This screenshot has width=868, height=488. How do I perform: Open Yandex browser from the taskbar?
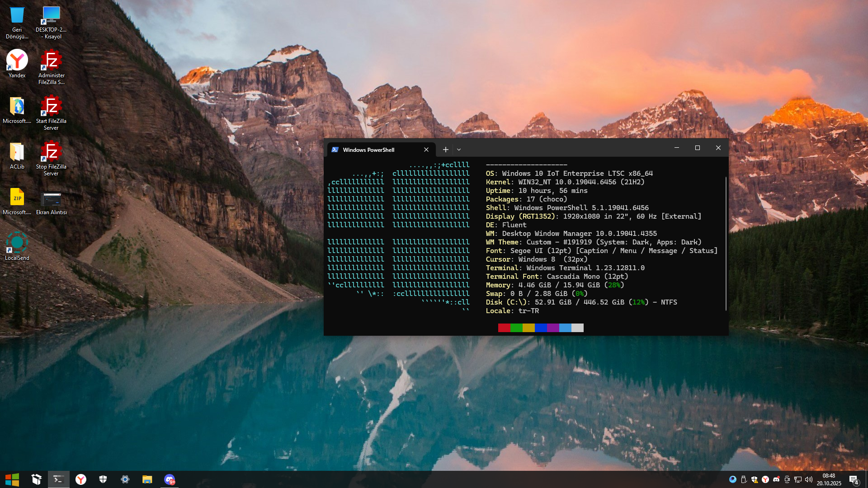(81, 479)
